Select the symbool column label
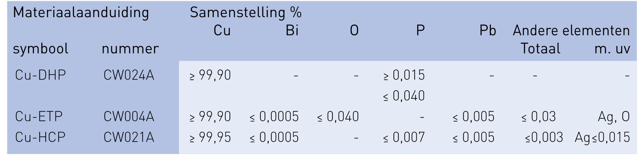 coord(41,49)
